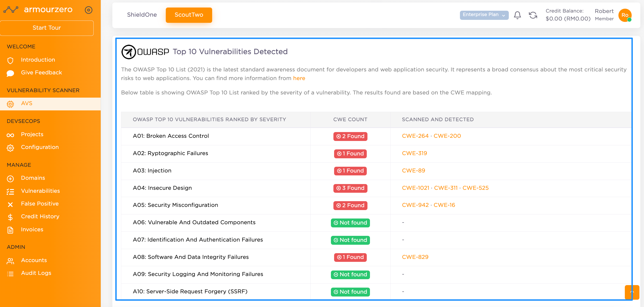Click the Credit Balance amount text
The height and width of the screenshot is (307, 644).
pyautogui.click(x=568, y=19)
